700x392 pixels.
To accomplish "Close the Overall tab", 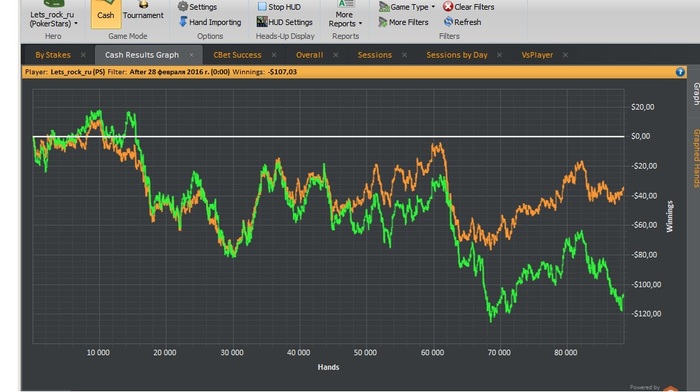I will pos(335,55).
